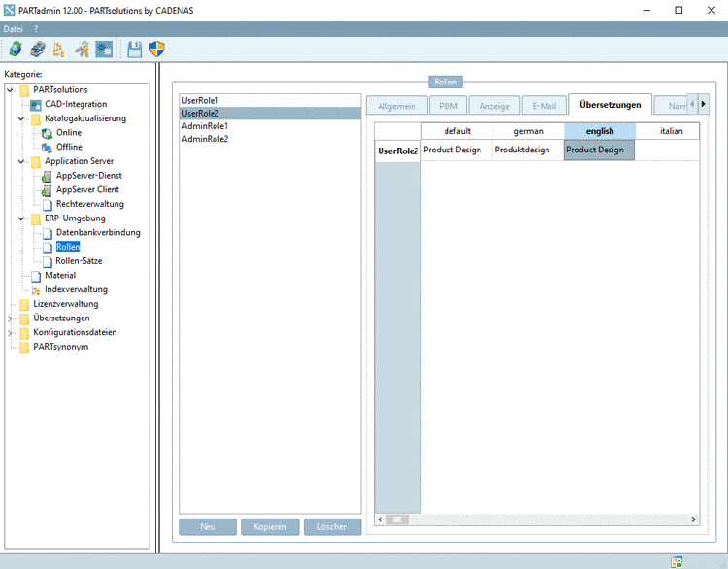Select Indexverwaltung in the category tree

[76, 290]
